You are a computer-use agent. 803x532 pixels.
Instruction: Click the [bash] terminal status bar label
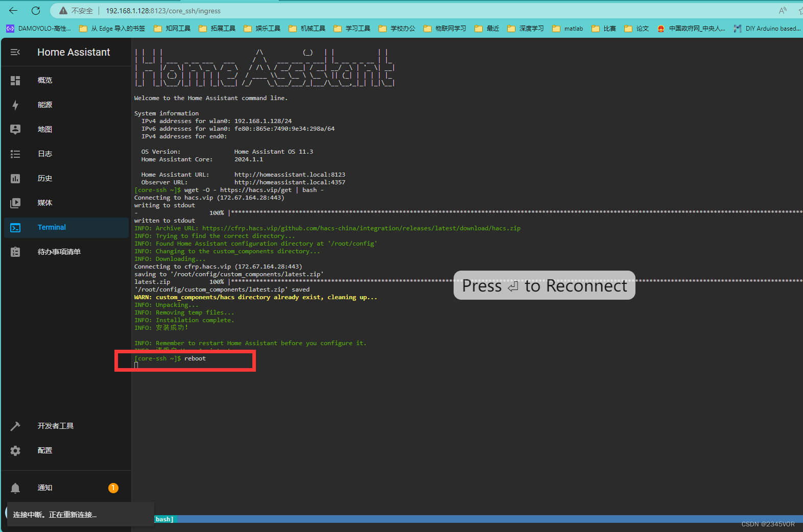[x=164, y=519]
